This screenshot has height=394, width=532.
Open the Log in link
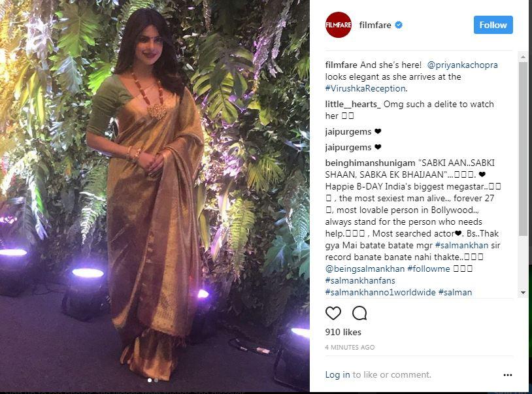(337, 374)
